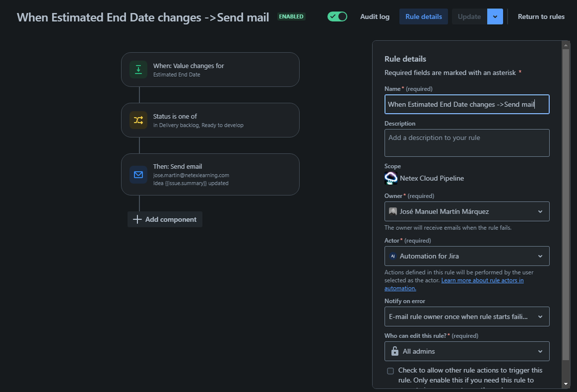Expand the Owner dropdown

[467, 211]
